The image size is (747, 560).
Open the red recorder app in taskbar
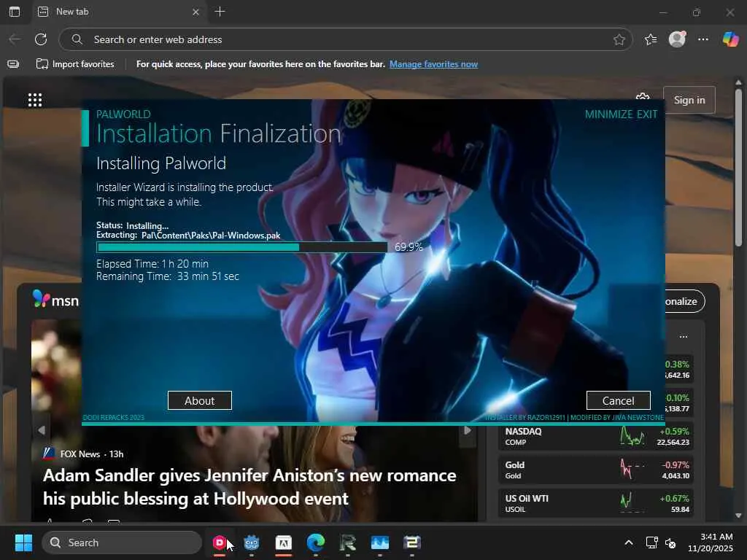point(219,542)
